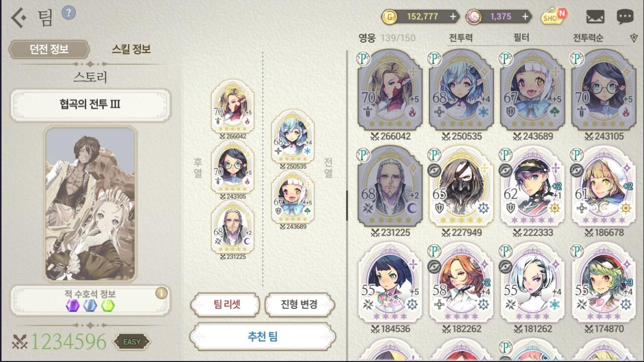Click the 진형 변경 button
The height and width of the screenshot is (362, 644).
pos(299,305)
